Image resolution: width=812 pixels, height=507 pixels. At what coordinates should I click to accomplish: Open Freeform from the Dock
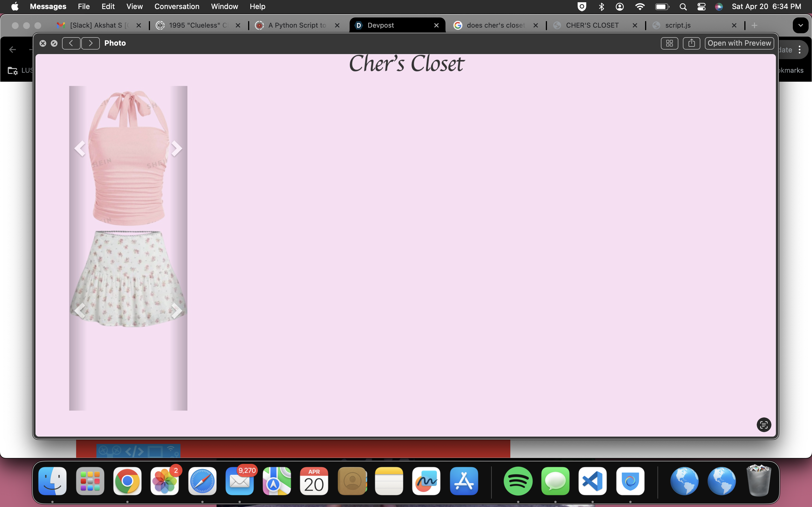425,481
